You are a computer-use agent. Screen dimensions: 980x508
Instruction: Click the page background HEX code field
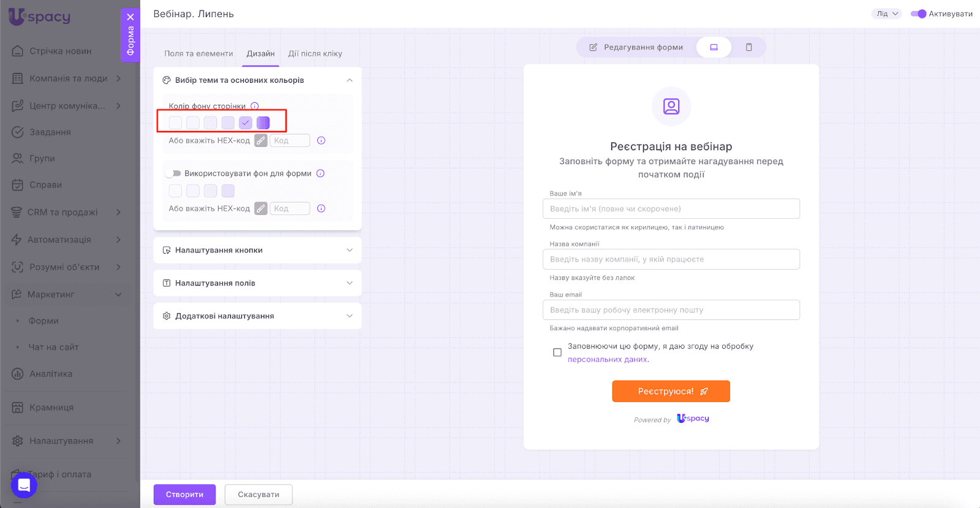pos(290,141)
